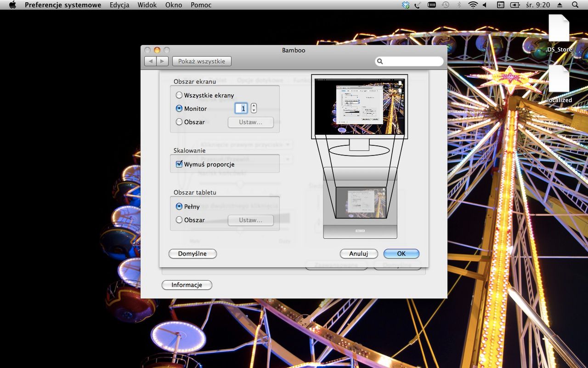Confirm the dialog with OK

tap(401, 253)
